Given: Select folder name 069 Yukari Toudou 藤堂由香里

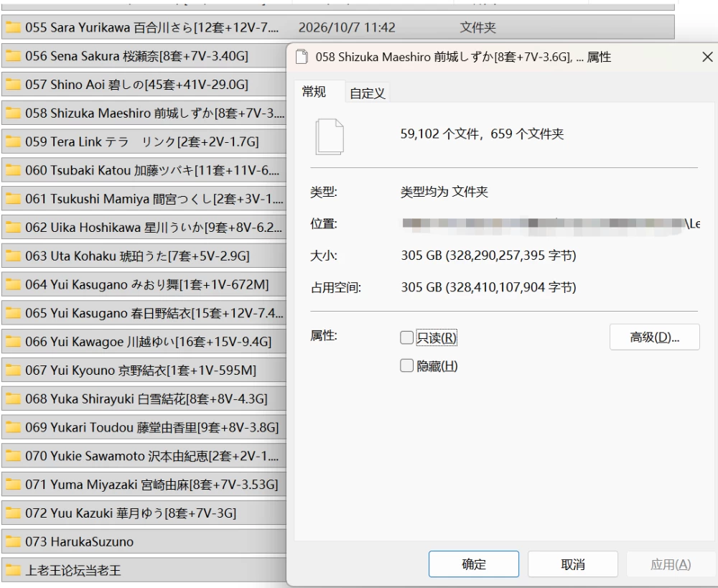Looking at the screenshot, I should [152, 427].
